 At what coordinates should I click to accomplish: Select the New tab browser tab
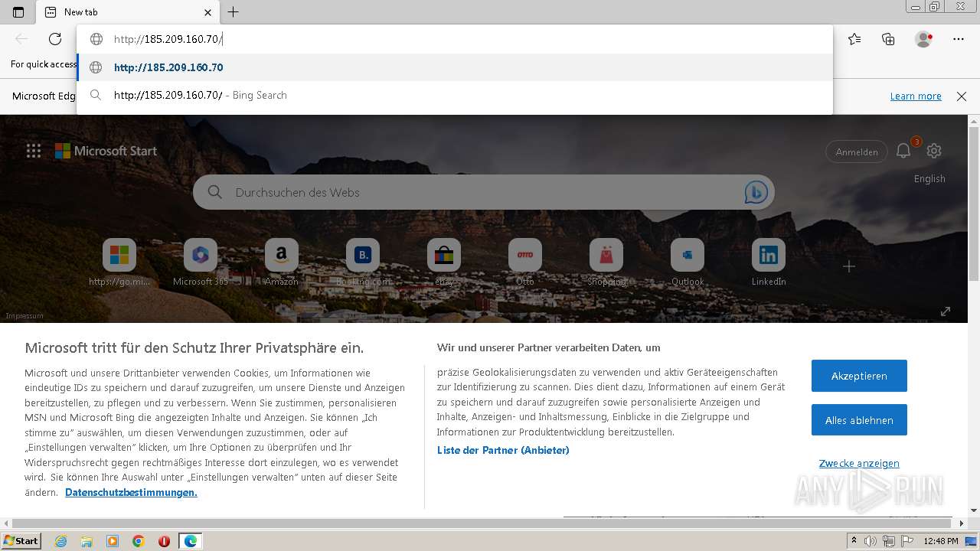coord(128,12)
